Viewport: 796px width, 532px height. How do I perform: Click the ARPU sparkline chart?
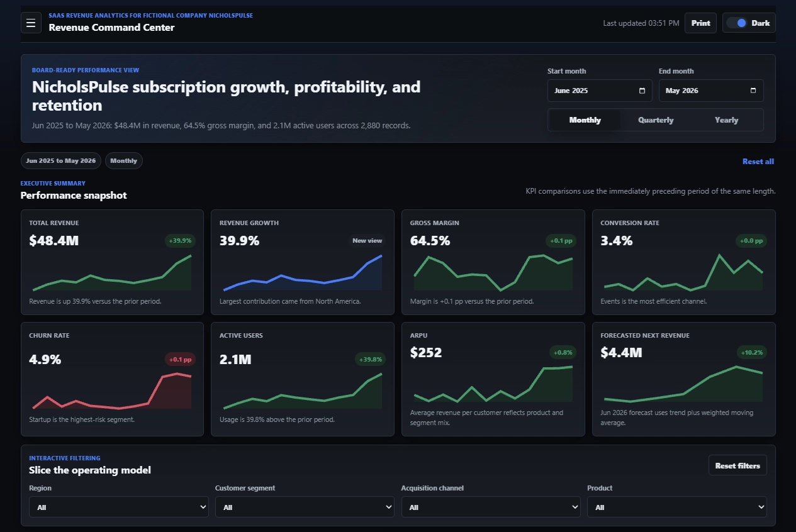[493, 384]
